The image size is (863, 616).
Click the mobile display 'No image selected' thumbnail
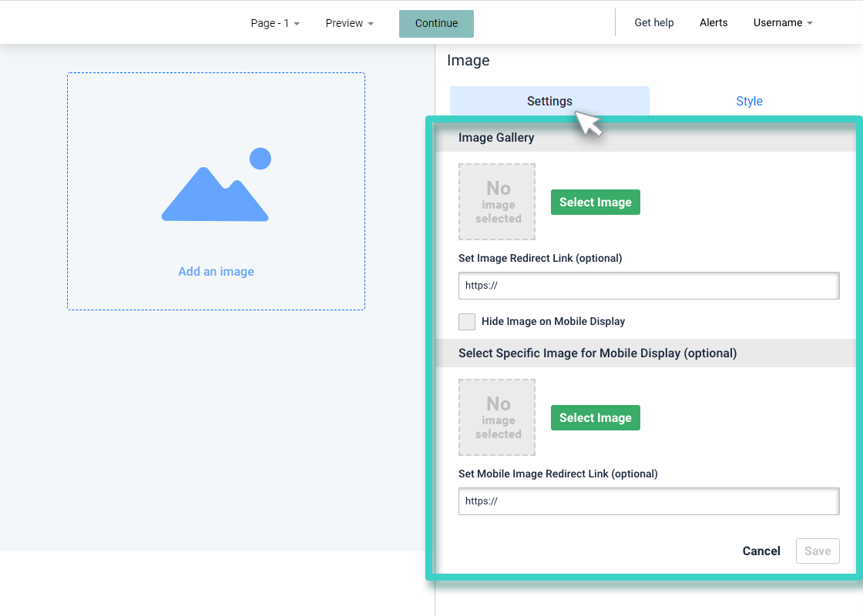(x=497, y=417)
